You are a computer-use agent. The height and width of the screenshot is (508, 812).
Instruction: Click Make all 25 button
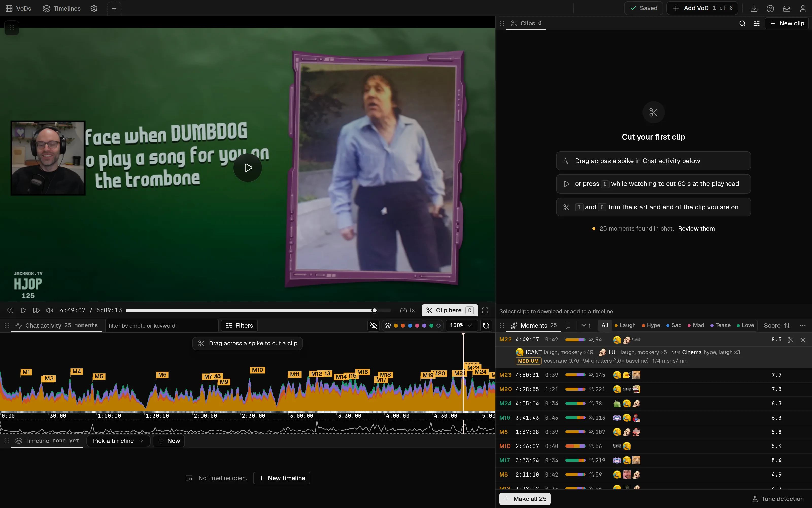(x=525, y=499)
